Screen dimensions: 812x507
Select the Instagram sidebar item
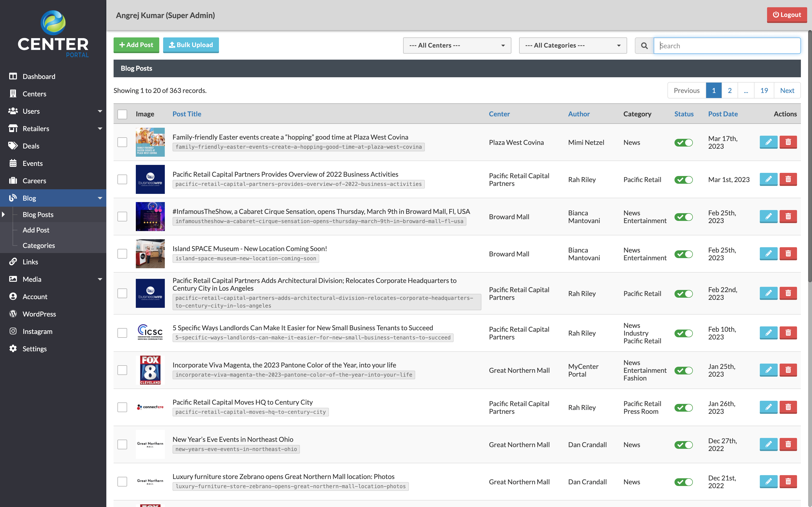[x=37, y=331]
